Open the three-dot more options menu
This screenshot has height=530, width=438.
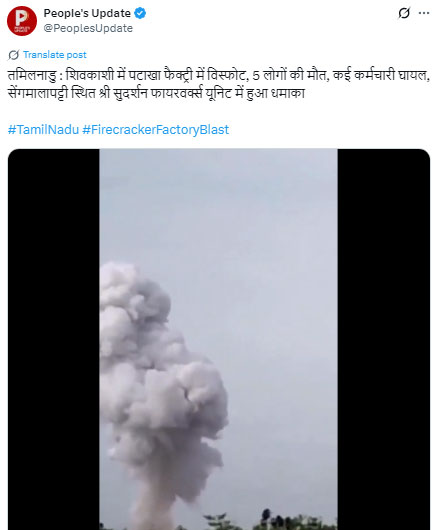tap(424, 13)
